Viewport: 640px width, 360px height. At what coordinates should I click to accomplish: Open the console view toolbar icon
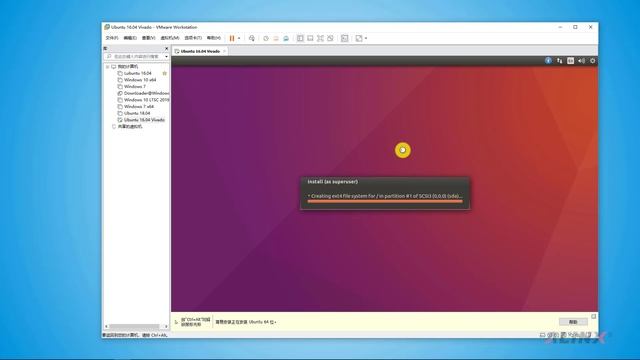coord(344,38)
